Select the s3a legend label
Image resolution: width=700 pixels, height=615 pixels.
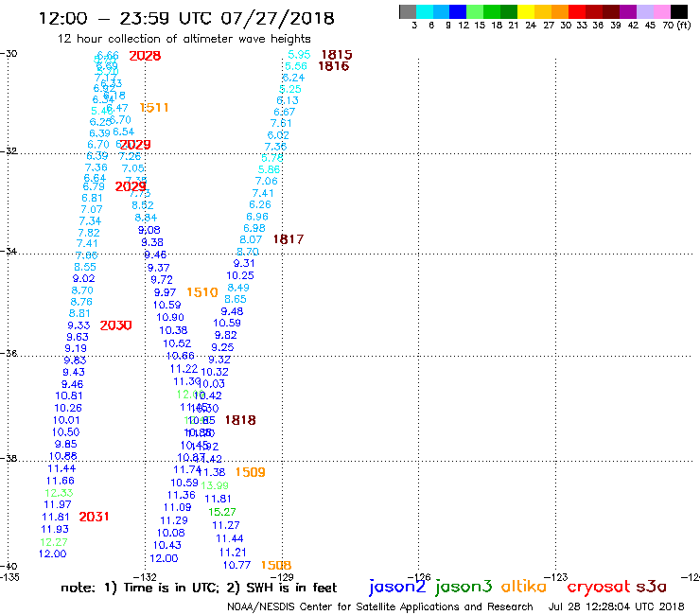(x=651, y=587)
